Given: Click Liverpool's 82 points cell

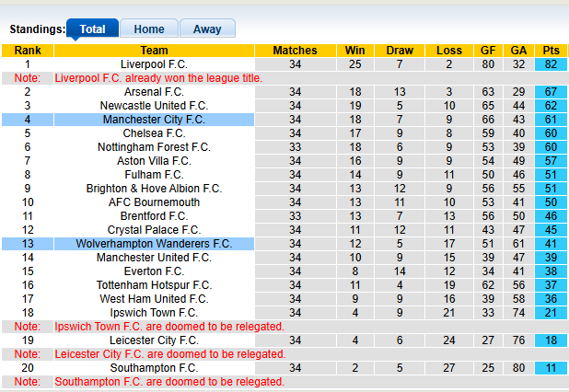Looking at the screenshot, I should (x=552, y=64).
